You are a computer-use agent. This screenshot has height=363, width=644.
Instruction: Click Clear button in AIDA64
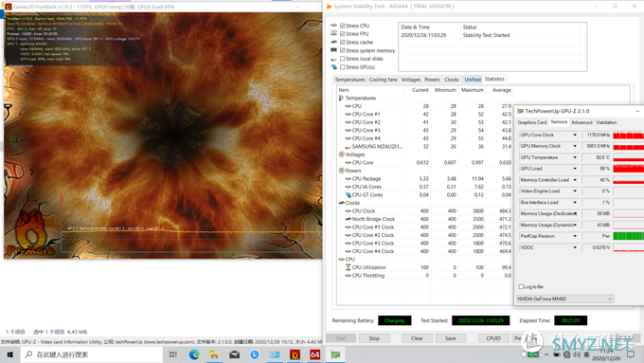pyautogui.click(x=417, y=338)
